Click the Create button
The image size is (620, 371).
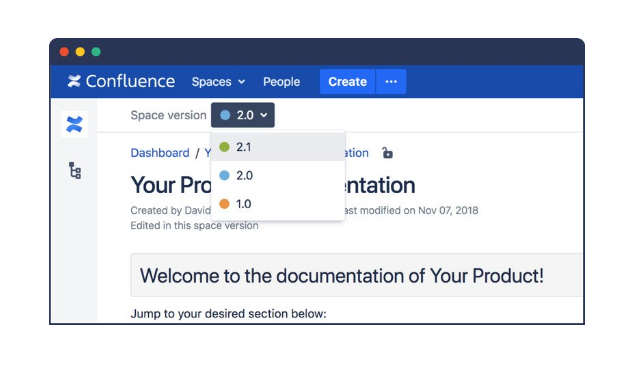pyautogui.click(x=348, y=81)
